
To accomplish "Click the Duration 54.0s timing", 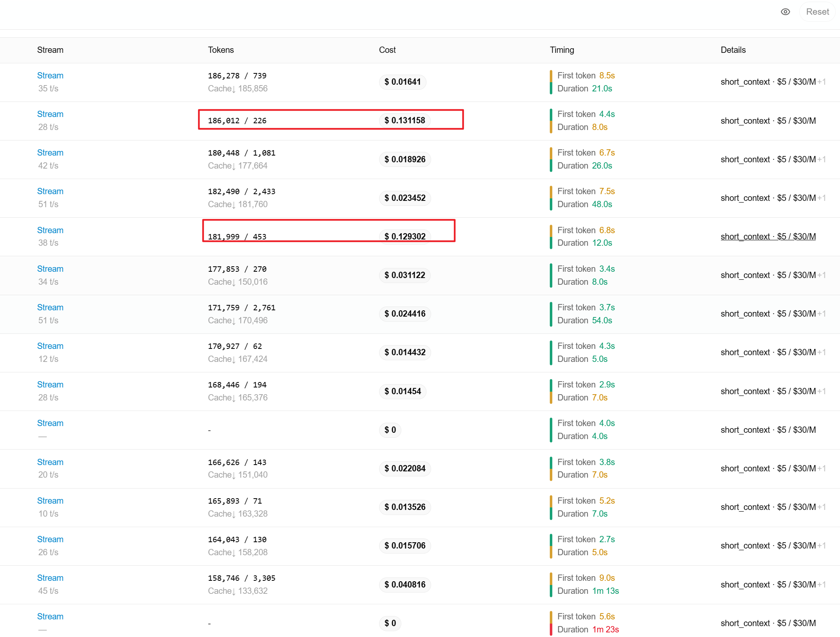I will click(x=585, y=320).
